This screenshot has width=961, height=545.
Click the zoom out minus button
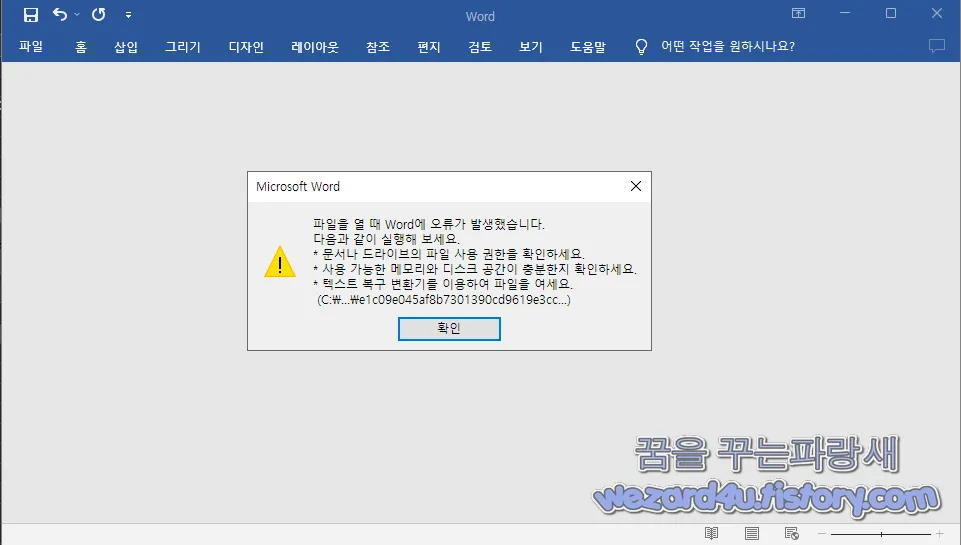point(822,534)
